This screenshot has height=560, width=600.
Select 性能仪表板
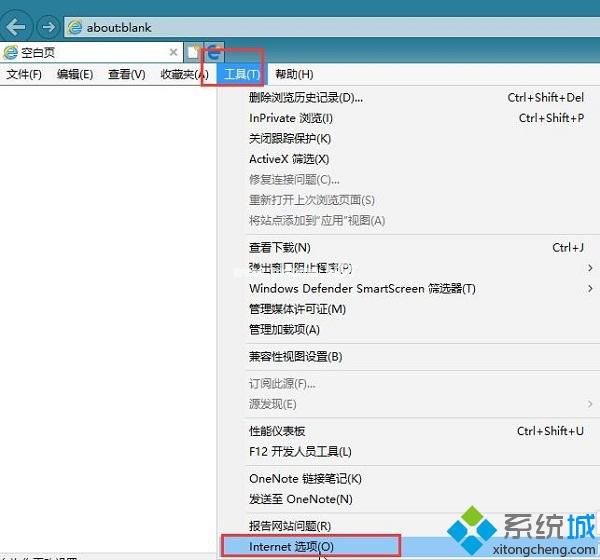[x=408, y=431]
